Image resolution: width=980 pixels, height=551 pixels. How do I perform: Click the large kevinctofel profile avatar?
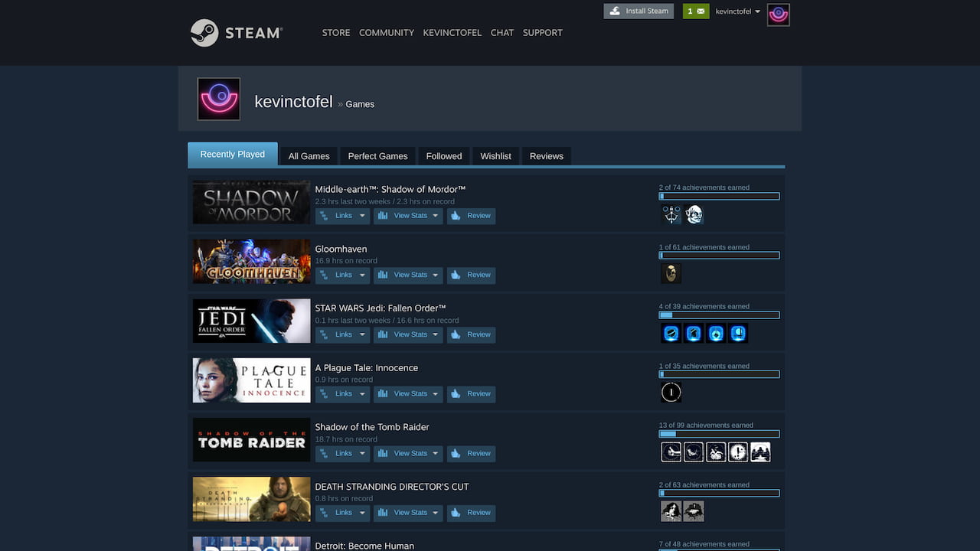pos(219,99)
